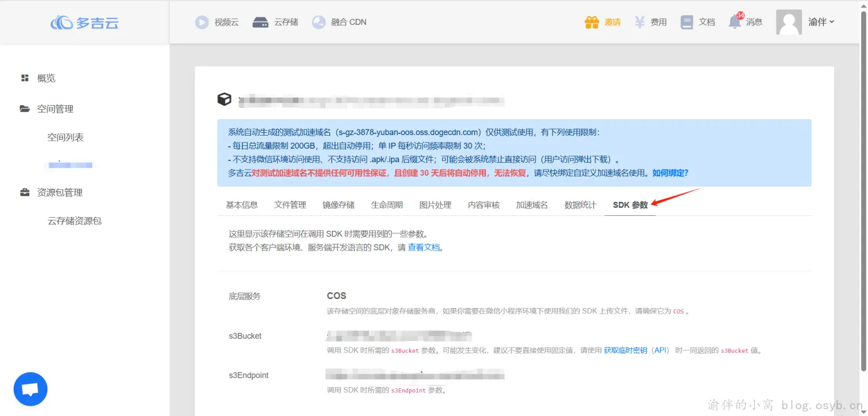Switch to the 文件管理 tab

click(x=289, y=205)
